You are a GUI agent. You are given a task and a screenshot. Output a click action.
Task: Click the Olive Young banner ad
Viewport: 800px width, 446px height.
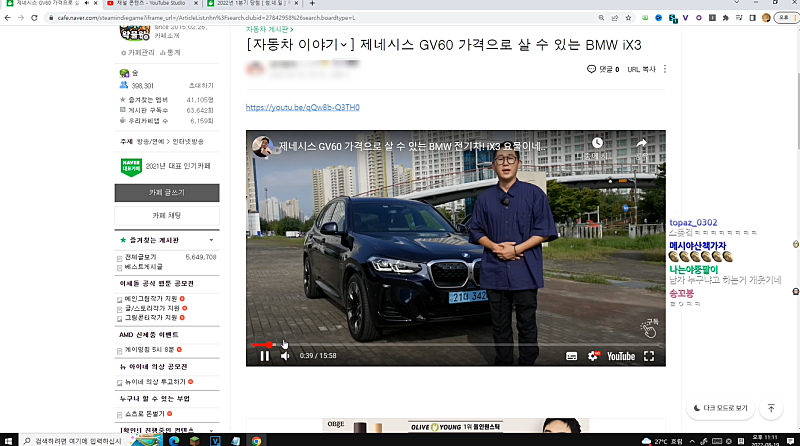tap(456, 426)
